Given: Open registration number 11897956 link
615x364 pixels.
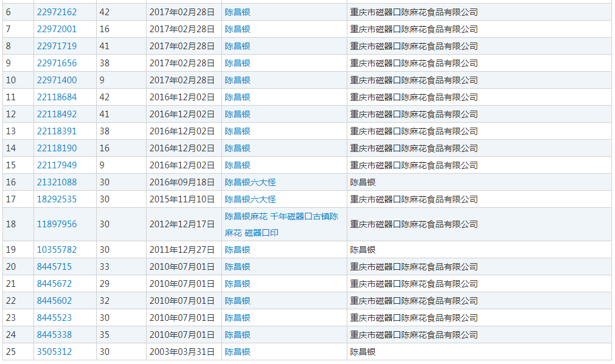Looking at the screenshot, I should point(57,224).
